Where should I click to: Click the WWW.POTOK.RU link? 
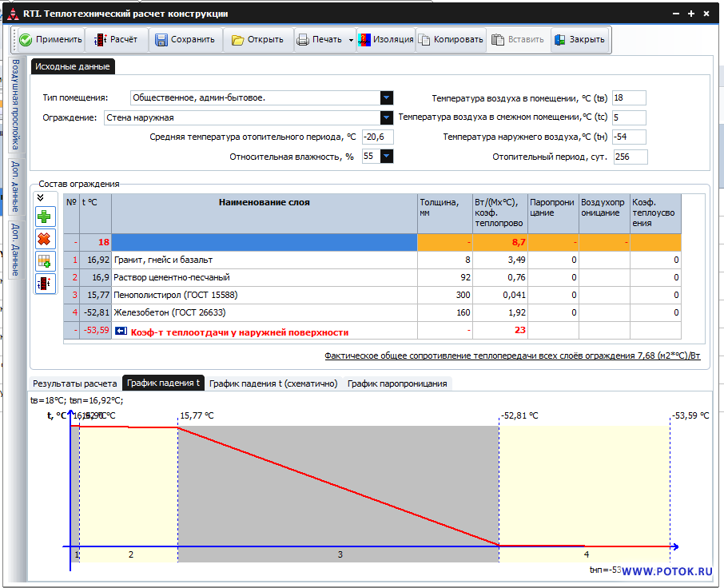pyautogui.click(x=666, y=571)
